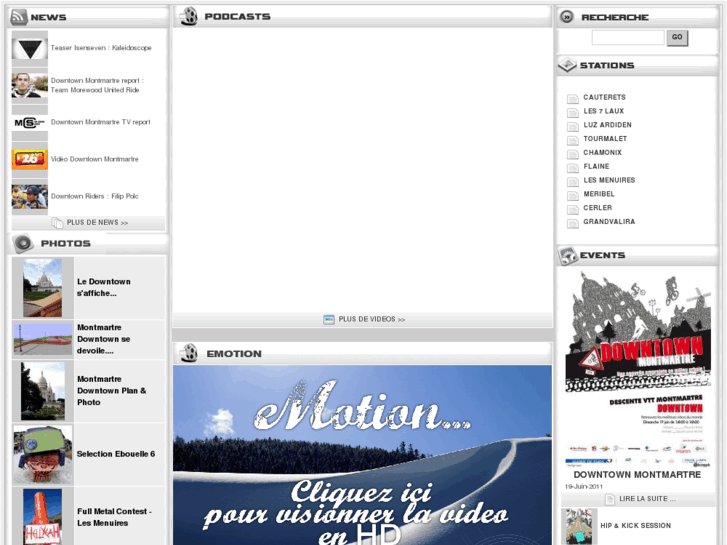The height and width of the screenshot is (545, 727).
Task: Click the page icon beside Les 7 Laux
Action: tap(573, 112)
